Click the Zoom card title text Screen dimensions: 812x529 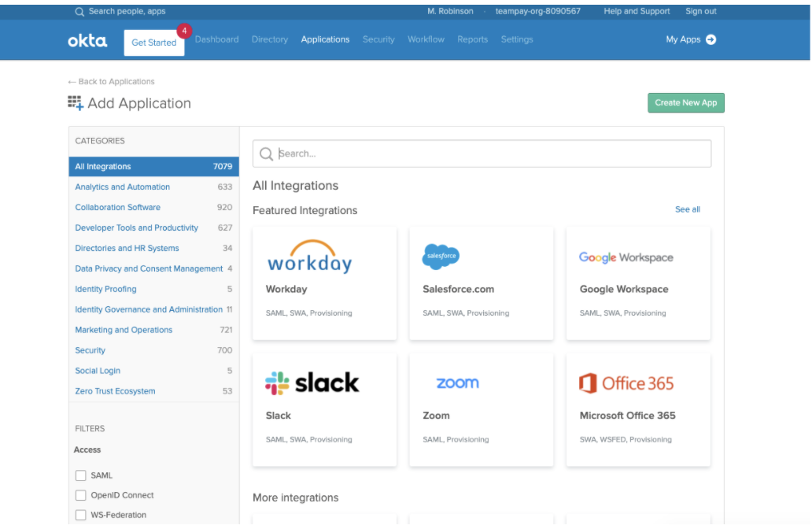(x=436, y=416)
